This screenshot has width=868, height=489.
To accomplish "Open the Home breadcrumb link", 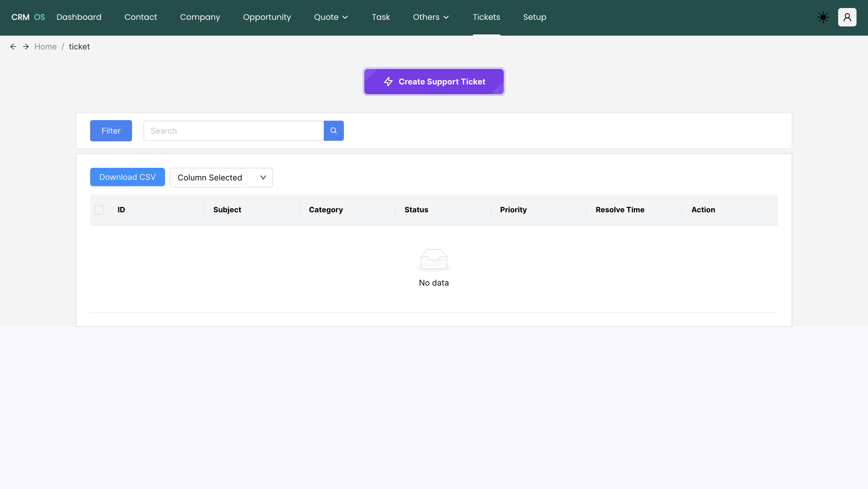I will (x=45, y=47).
